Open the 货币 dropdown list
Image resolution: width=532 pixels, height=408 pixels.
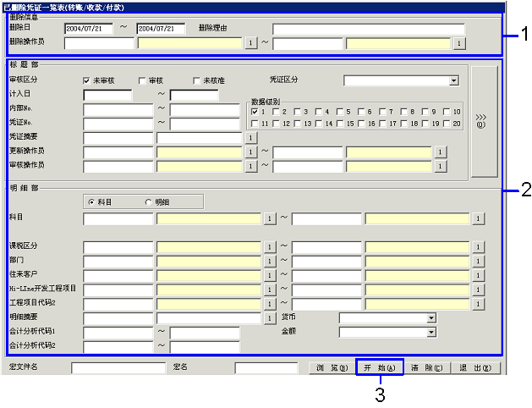tap(431, 317)
